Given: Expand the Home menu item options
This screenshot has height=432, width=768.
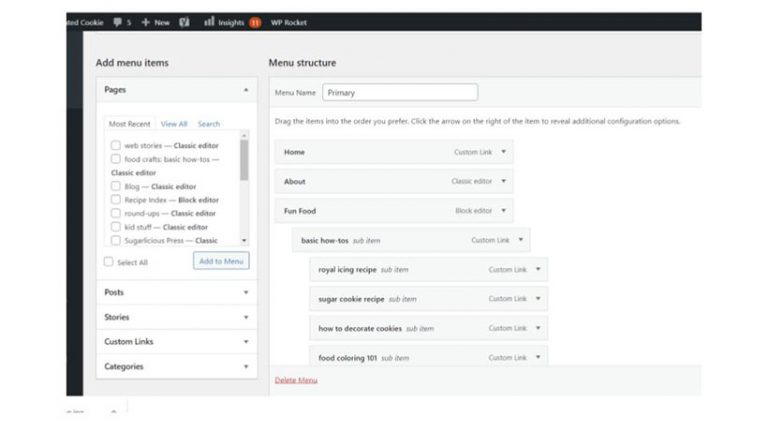Looking at the screenshot, I should click(x=503, y=152).
